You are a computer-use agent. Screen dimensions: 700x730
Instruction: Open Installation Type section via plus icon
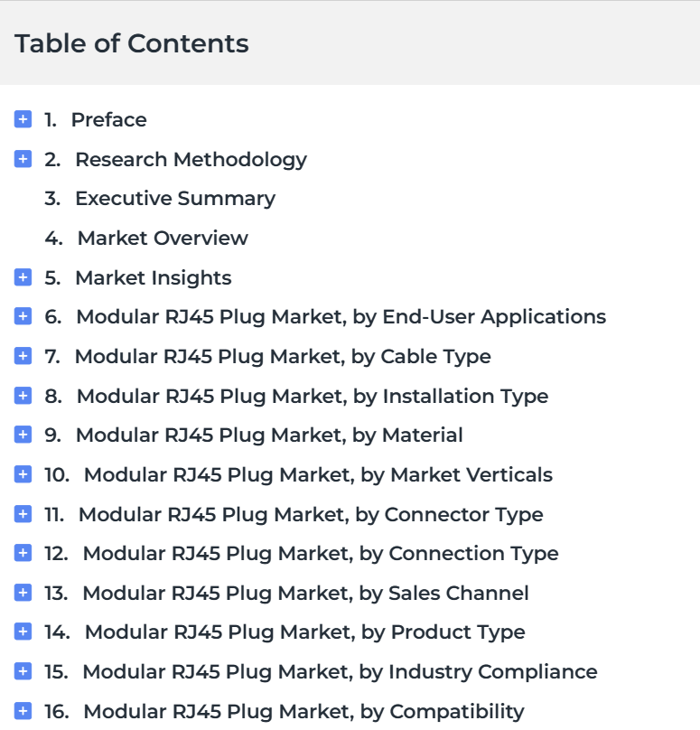point(23,396)
